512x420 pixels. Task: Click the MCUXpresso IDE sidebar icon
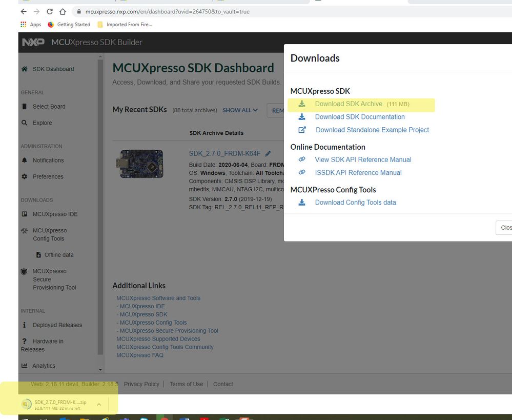24,214
